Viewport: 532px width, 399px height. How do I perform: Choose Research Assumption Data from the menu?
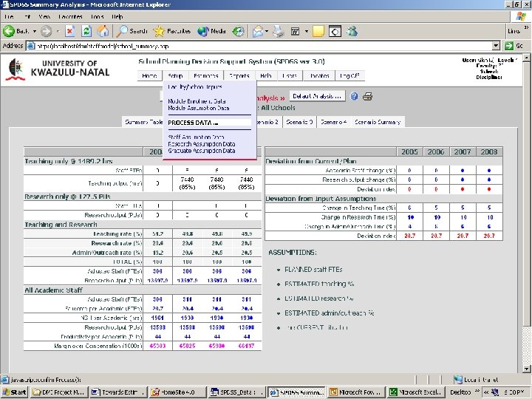[x=202, y=144]
